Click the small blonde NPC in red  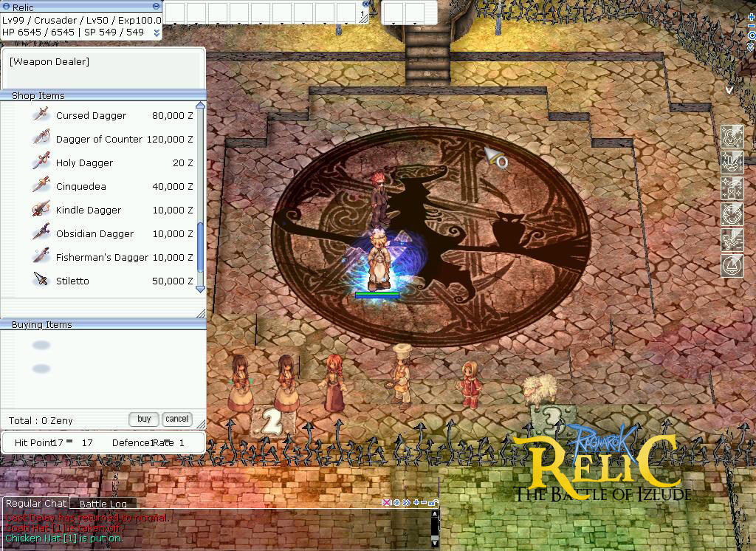click(x=469, y=385)
